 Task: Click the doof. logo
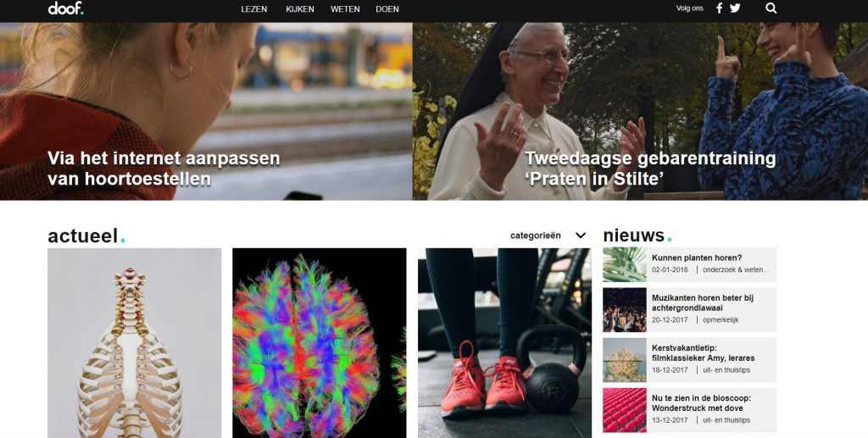coord(66,8)
